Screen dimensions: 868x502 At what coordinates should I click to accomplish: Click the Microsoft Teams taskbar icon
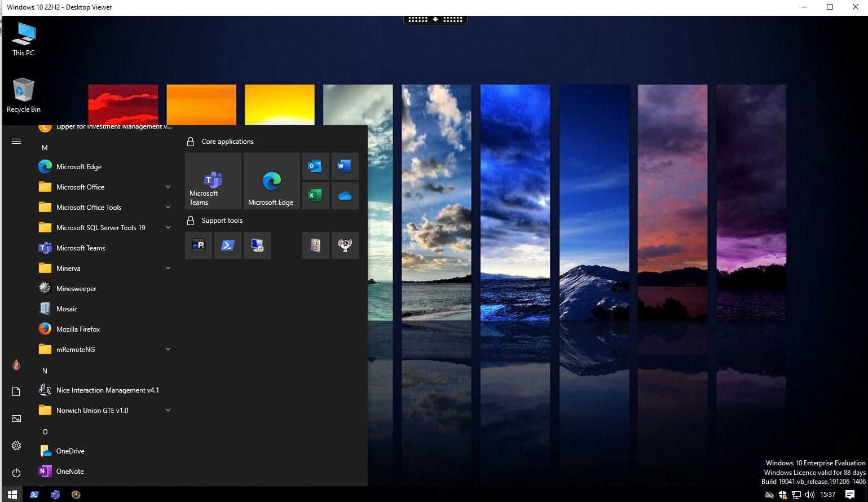[55, 495]
